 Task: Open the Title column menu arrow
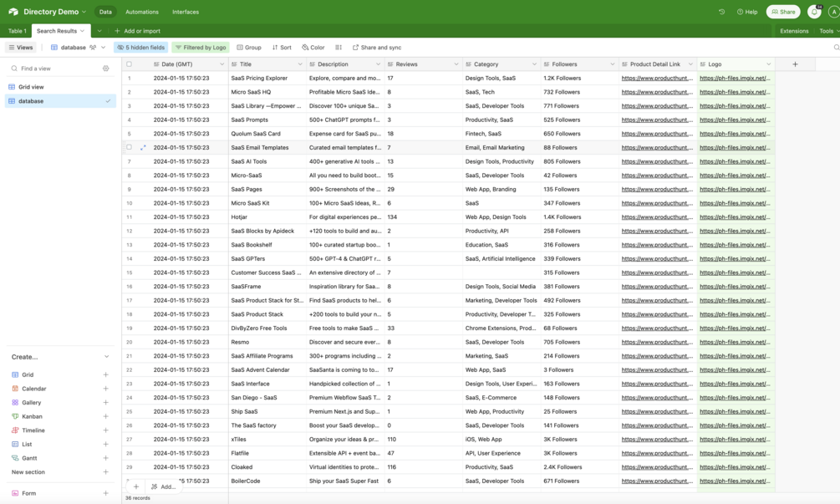point(300,64)
